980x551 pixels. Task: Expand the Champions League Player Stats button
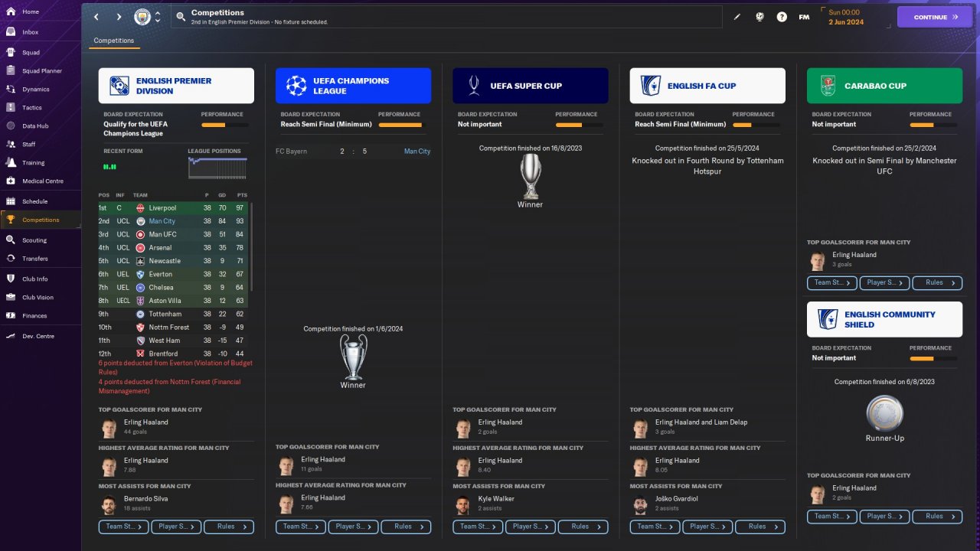tap(354, 527)
